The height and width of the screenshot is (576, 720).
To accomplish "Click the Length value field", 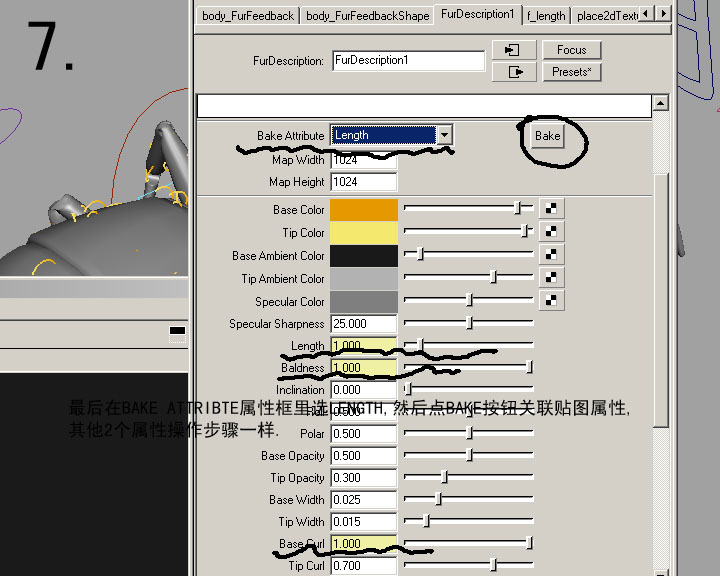I will pyautogui.click(x=364, y=345).
